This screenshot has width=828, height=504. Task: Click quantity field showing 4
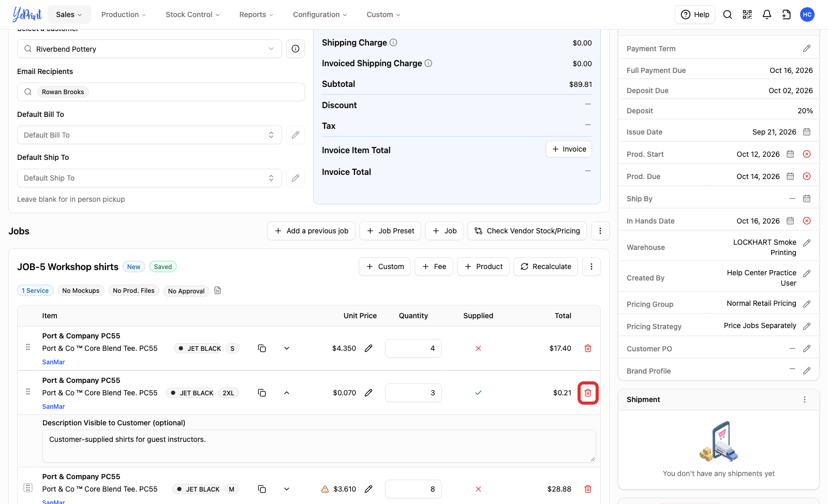(413, 348)
